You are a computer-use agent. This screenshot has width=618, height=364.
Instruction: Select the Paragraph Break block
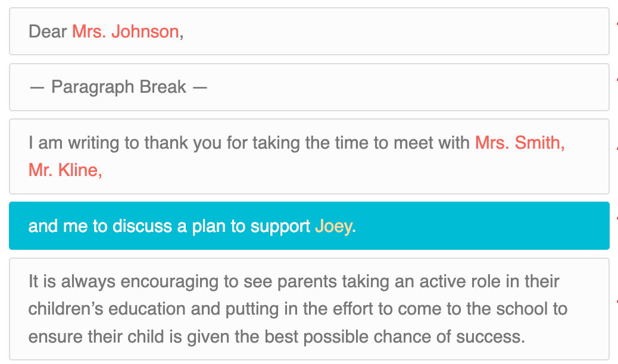[309, 87]
